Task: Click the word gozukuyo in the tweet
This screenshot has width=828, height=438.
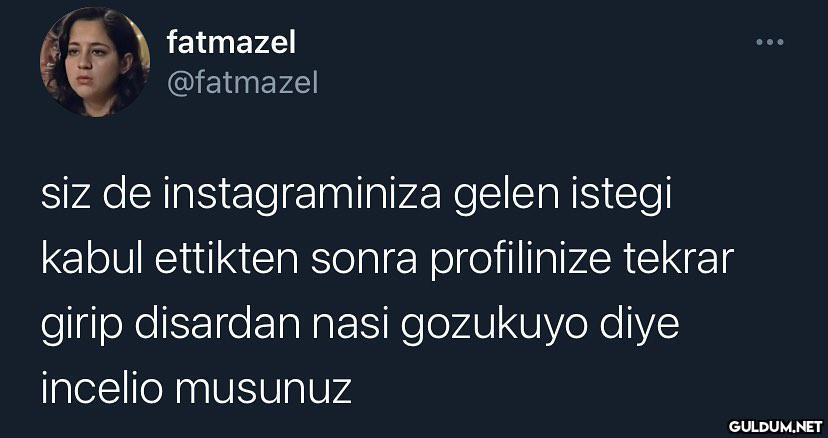Action: (x=494, y=327)
